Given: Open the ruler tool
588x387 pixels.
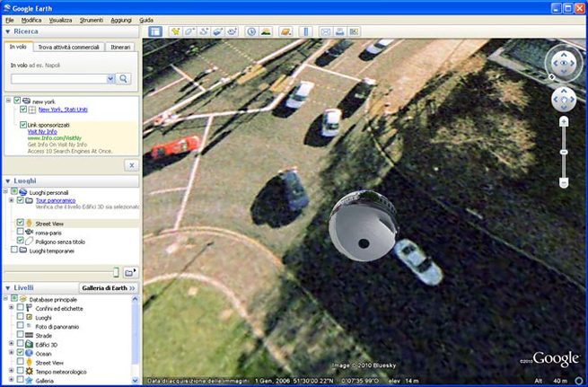Looking at the screenshot, I should pyautogui.click(x=305, y=31).
